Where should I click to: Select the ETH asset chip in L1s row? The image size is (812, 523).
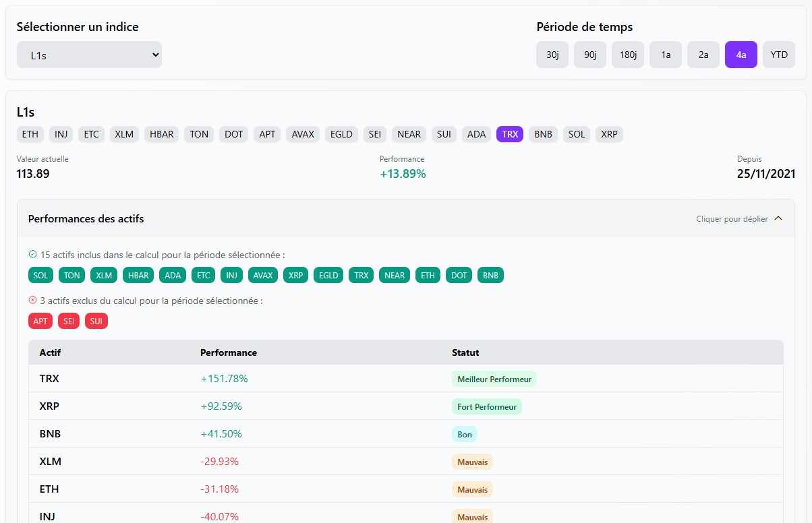click(30, 134)
